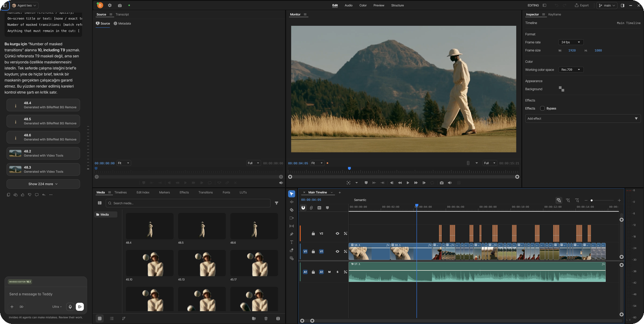Click the monitor speaker volume icon
This screenshot has width=644, height=324.
coord(450,183)
